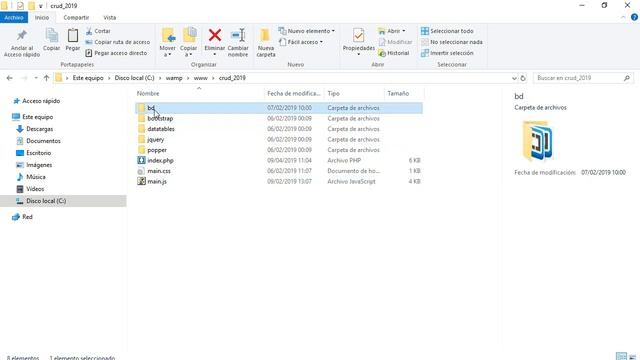Open the Fácil acceso dropdown
Viewport: 640px width, 360px height.
coord(301,42)
